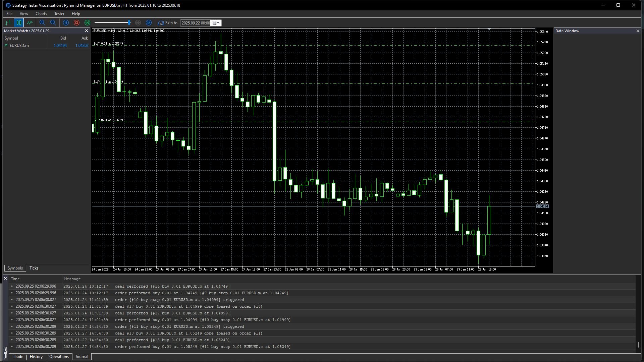Switch chart to bar chart mode
The image size is (644, 362).
point(8,23)
